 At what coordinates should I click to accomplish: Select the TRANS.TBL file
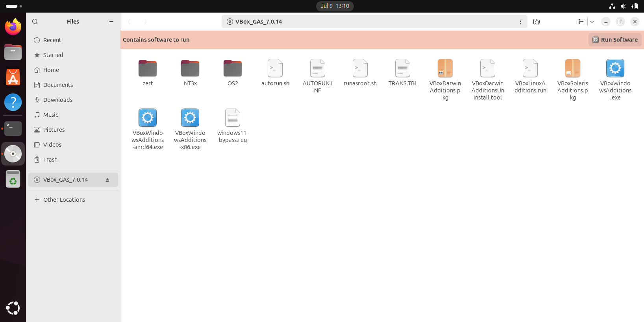click(403, 73)
